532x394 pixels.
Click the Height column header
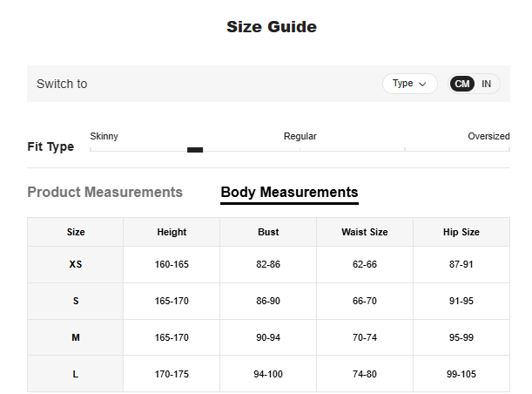[x=172, y=232]
